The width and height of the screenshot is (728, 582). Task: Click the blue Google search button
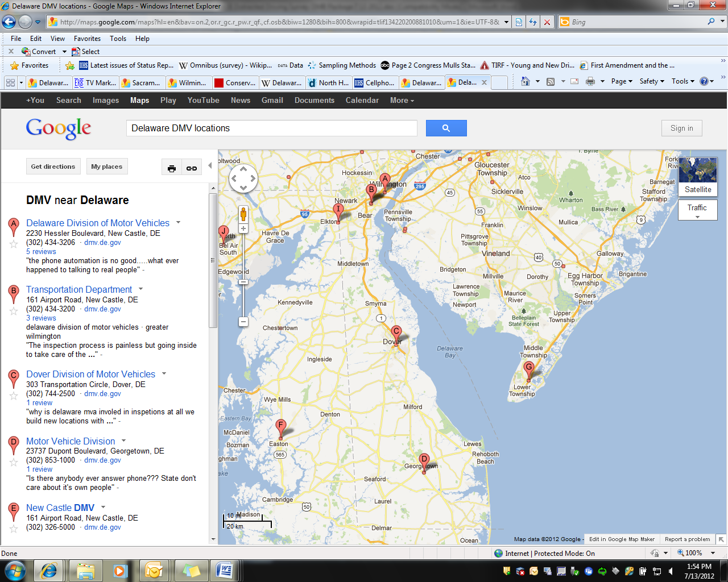[x=446, y=128]
